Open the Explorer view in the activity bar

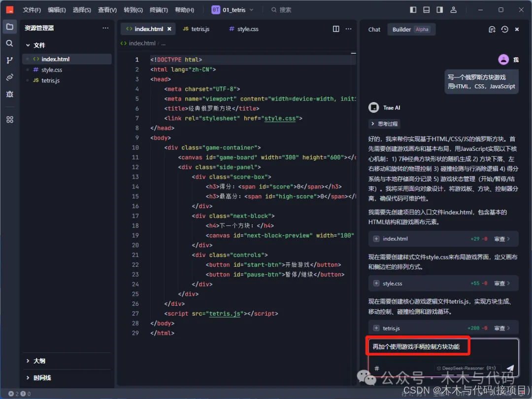click(9, 27)
